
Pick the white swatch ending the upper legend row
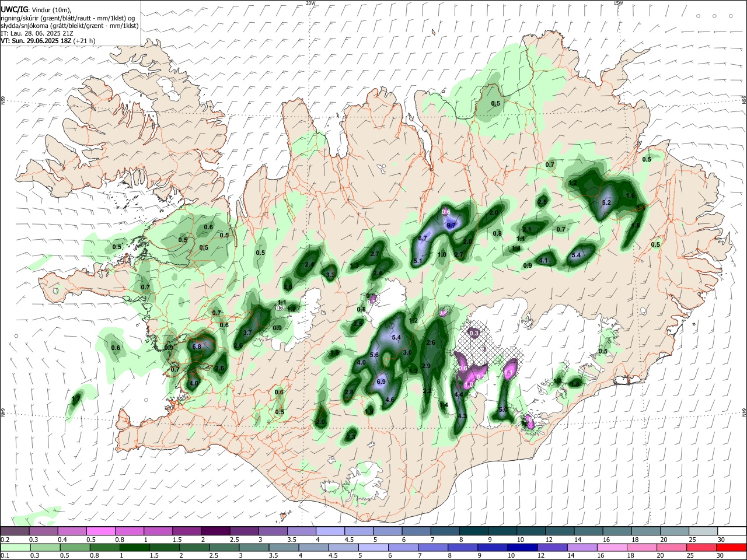point(732,531)
